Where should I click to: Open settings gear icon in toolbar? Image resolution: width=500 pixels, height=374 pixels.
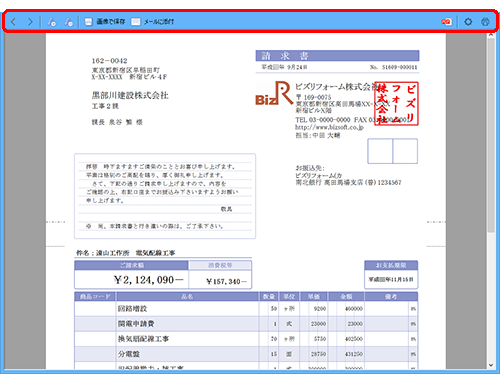coord(468,22)
